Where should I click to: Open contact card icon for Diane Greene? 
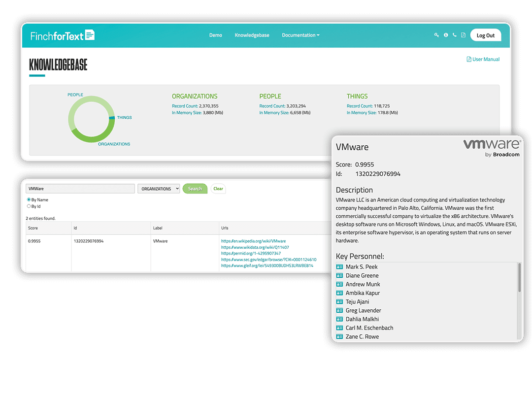[339, 276]
